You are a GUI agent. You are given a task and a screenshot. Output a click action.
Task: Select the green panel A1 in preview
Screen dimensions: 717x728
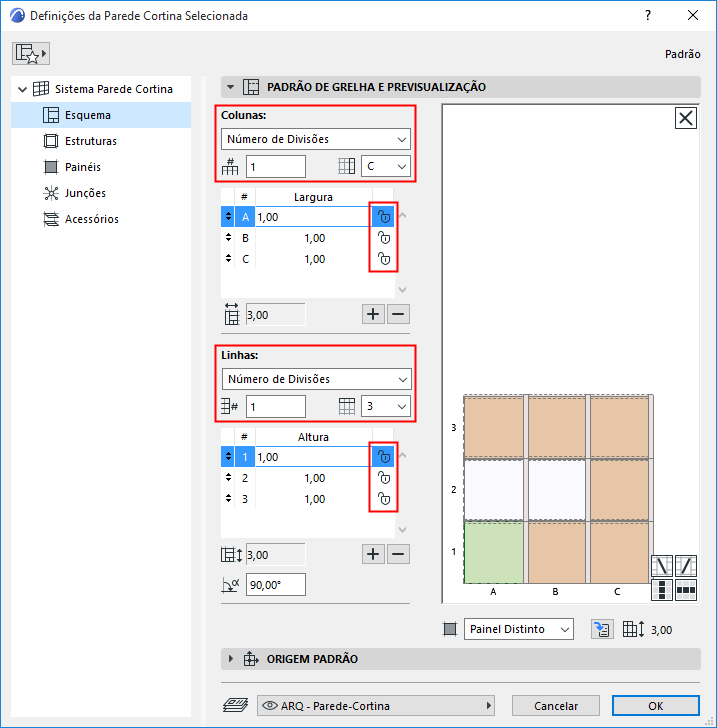click(x=494, y=552)
